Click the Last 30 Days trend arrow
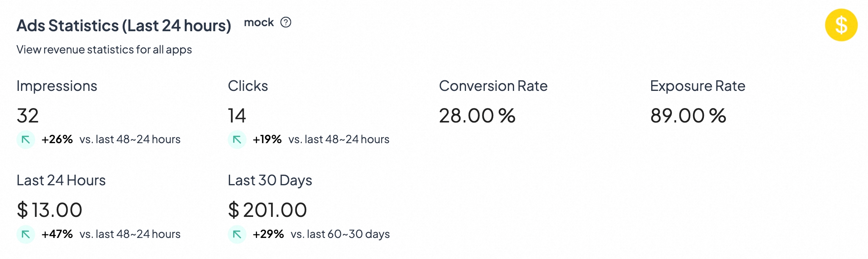Screen dimensions: 868x259 237,234
